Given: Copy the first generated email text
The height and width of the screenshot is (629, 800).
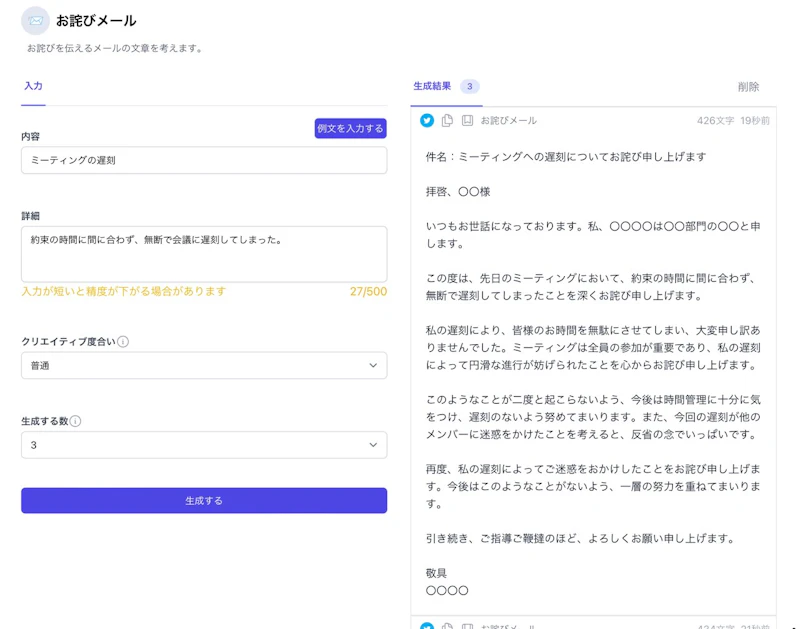Looking at the screenshot, I should coord(447,120).
